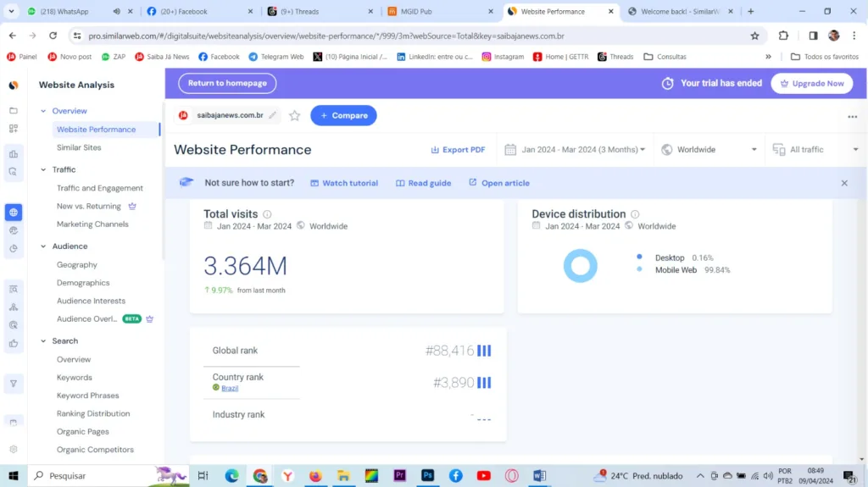Click the info icon beside Device distribution
Viewport: 868px width, 487px height.
pyautogui.click(x=635, y=214)
